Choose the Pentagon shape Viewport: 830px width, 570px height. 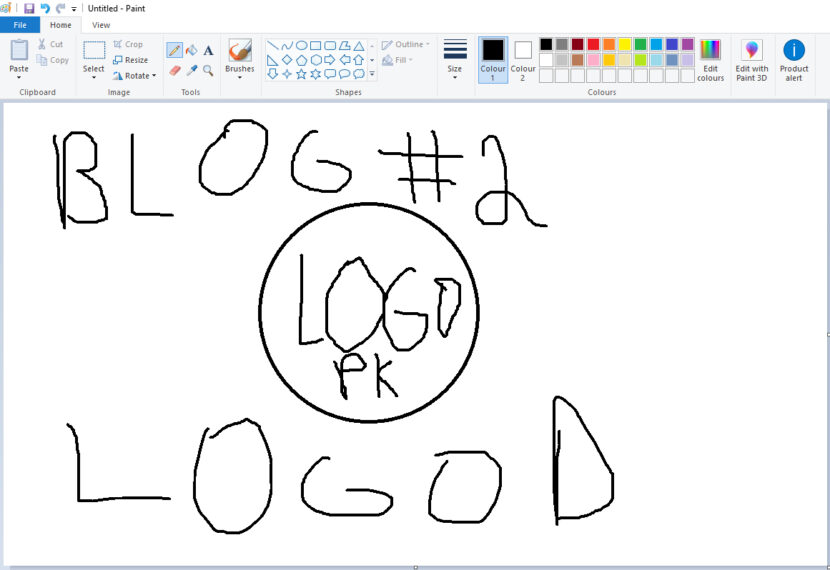(x=301, y=60)
